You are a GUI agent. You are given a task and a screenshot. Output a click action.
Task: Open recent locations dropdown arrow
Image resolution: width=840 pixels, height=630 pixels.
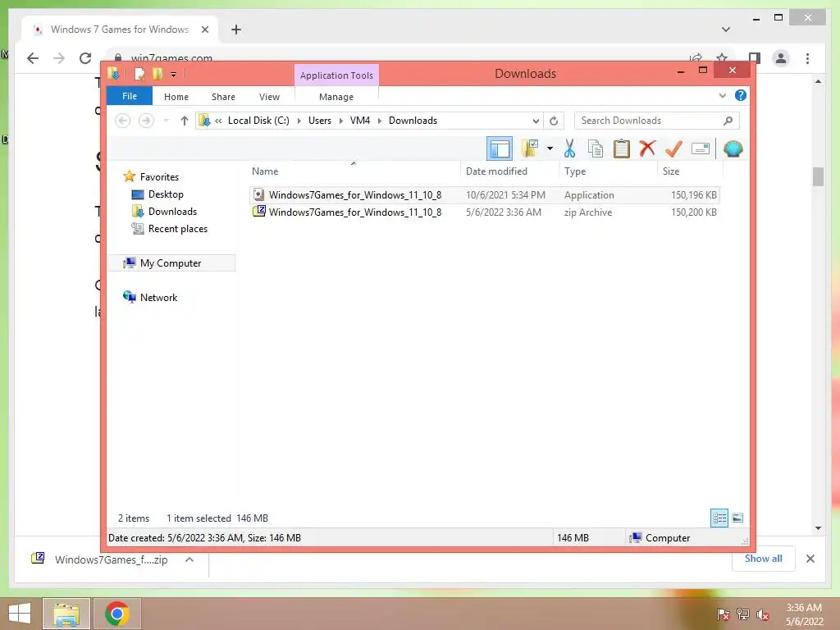[166, 121]
